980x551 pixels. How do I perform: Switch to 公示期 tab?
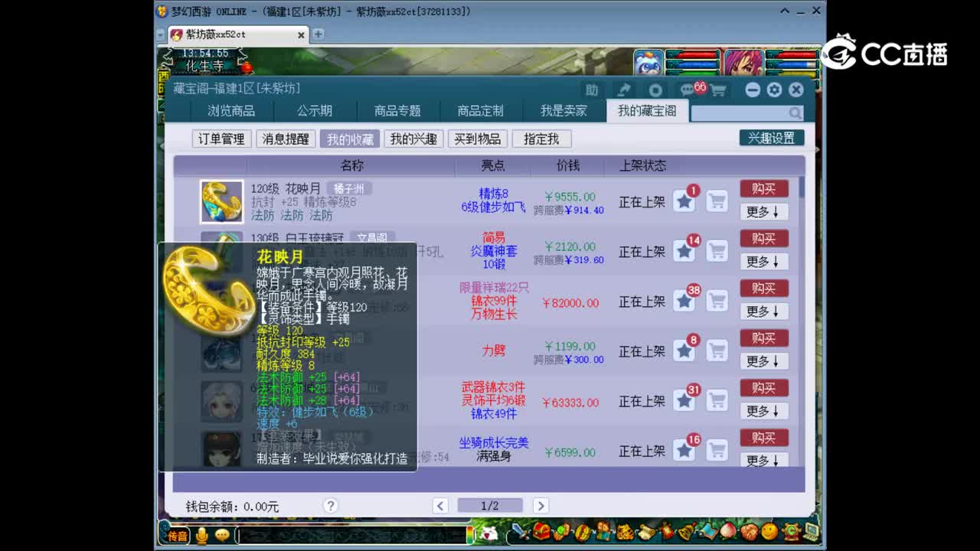click(315, 111)
